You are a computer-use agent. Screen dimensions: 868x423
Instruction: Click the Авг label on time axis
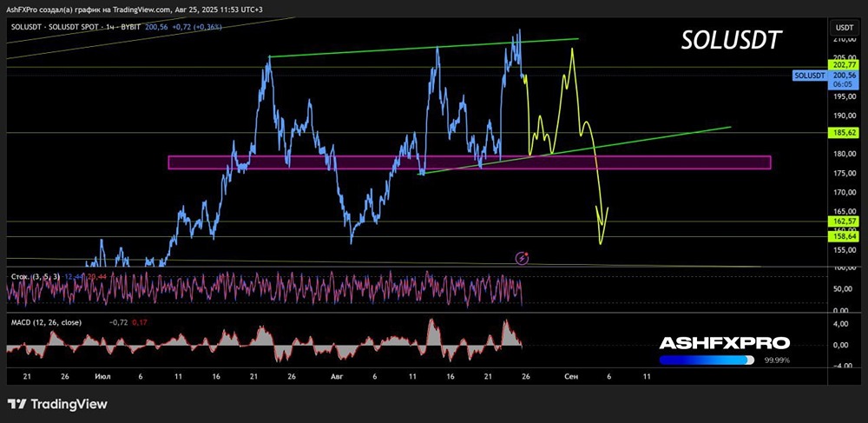click(337, 376)
